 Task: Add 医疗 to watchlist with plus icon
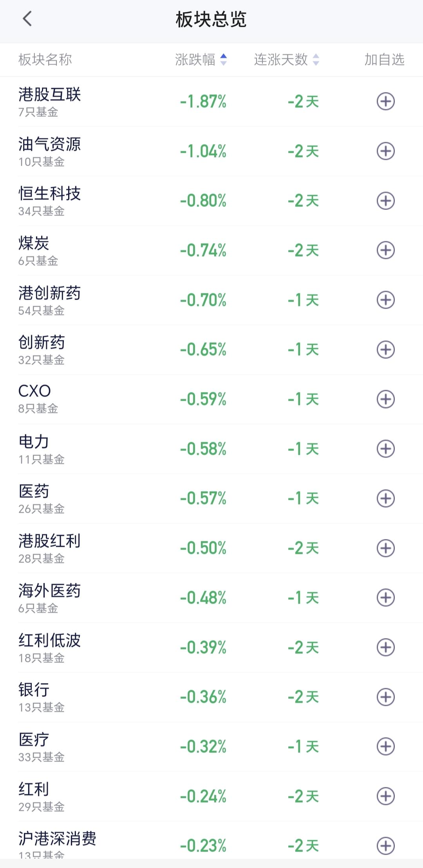click(x=385, y=747)
